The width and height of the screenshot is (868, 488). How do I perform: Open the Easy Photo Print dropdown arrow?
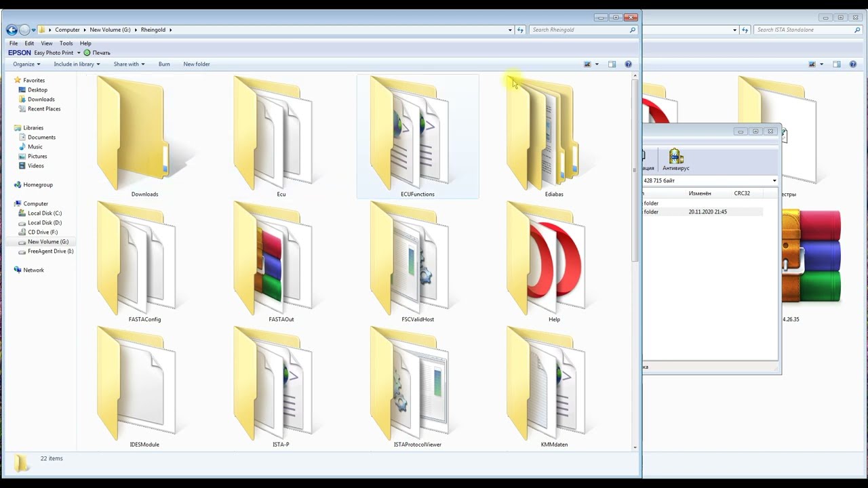point(79,53)
